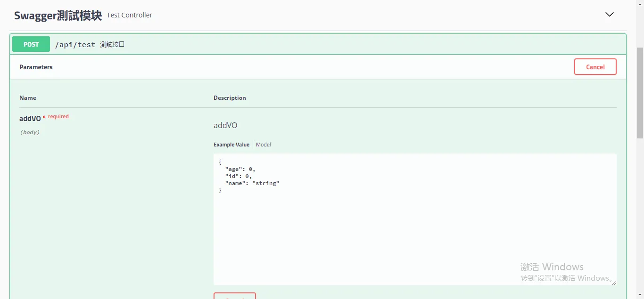Click the Test Controller description text

(x=130, y=15)
